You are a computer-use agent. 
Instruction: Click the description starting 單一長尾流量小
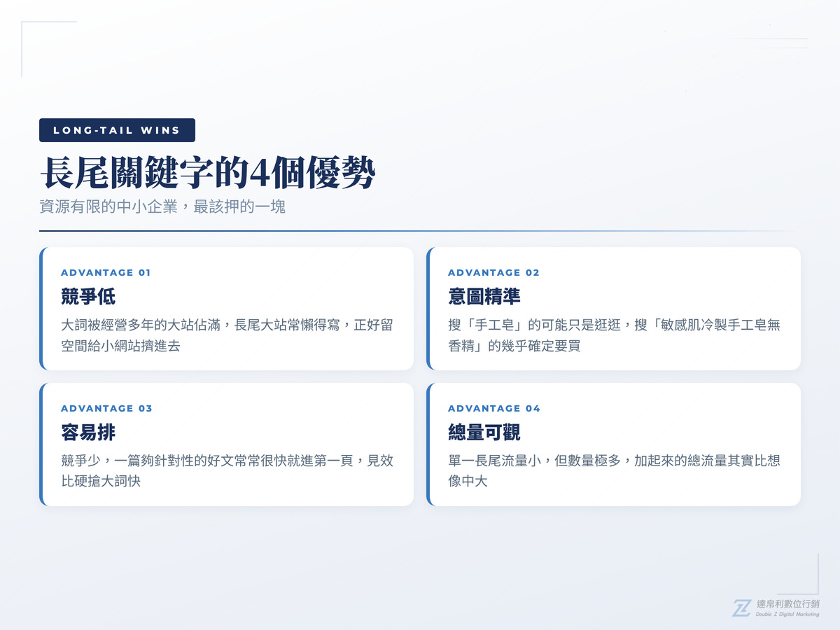614,471
